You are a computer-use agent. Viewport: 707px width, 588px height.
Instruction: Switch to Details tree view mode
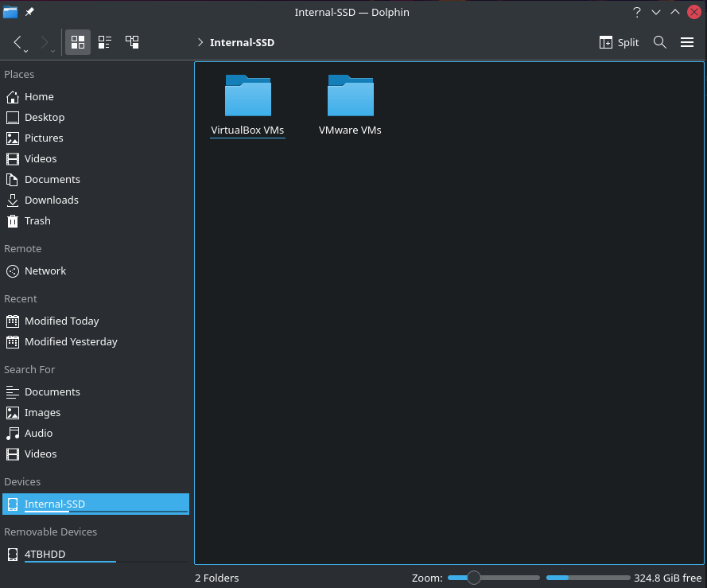point(132,42)
